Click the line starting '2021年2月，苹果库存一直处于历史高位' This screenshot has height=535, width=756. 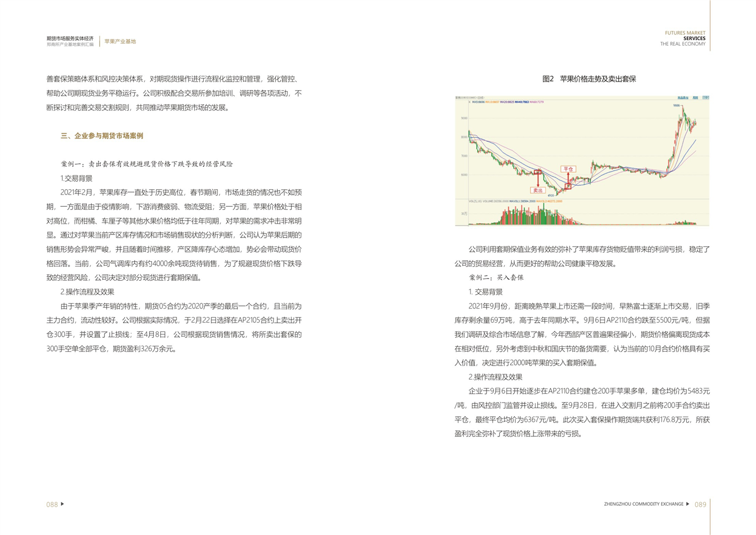pos(181,192)
